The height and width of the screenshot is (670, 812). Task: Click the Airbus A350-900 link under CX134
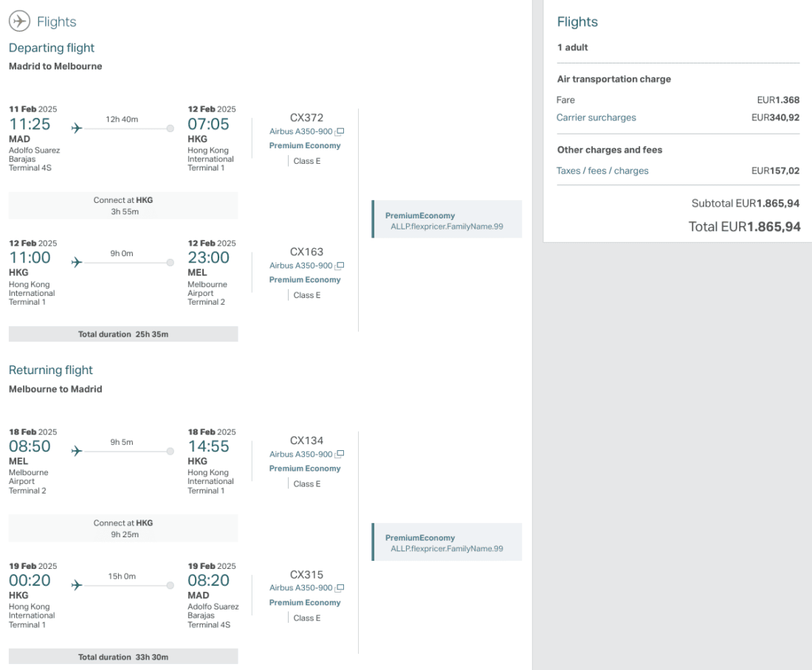click(301, 455)
